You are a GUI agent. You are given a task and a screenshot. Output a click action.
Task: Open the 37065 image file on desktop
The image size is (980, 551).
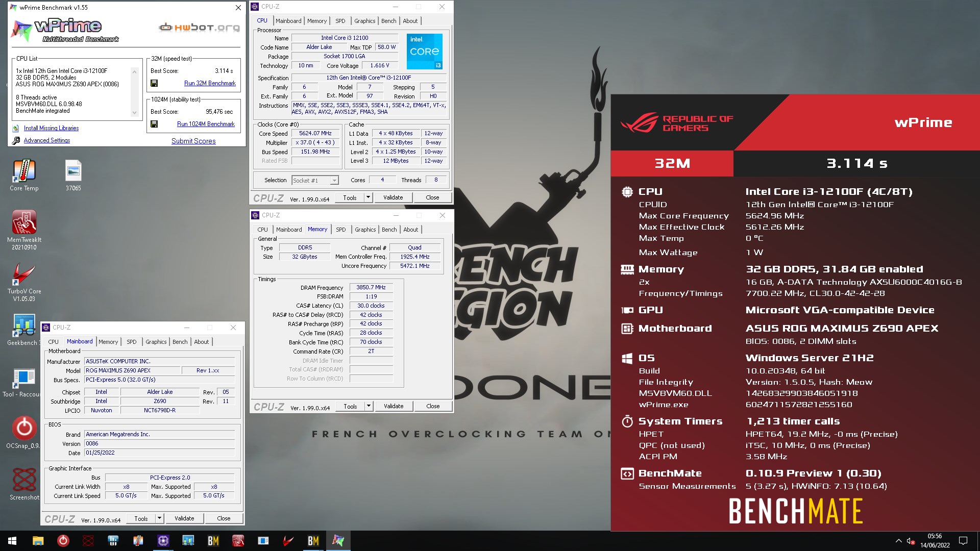pos(73,176)
